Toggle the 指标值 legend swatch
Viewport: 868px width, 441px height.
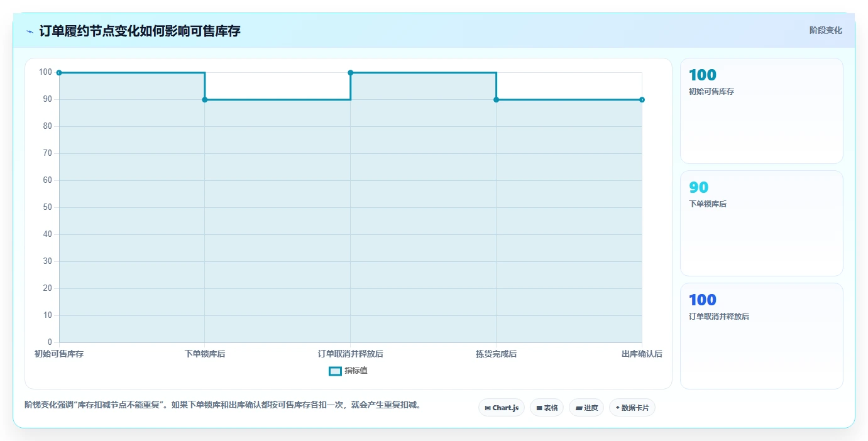(x=335, y=371)
